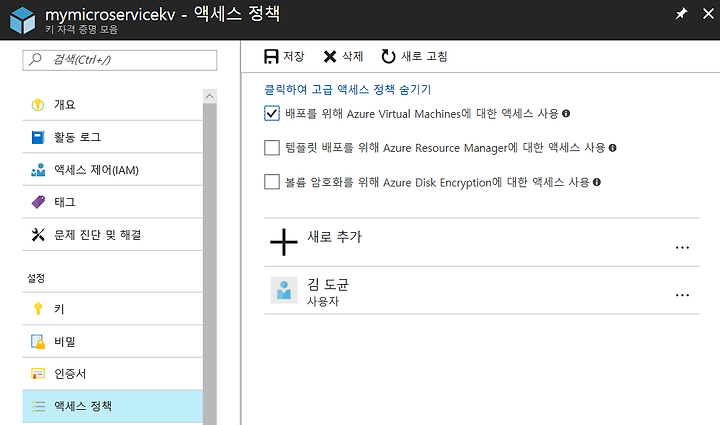Image resolution: width=720 pixels, height=425 pixels.
Task: Click the save floppy disk icon
Action: pyautogui.click(x=271, y=56)
